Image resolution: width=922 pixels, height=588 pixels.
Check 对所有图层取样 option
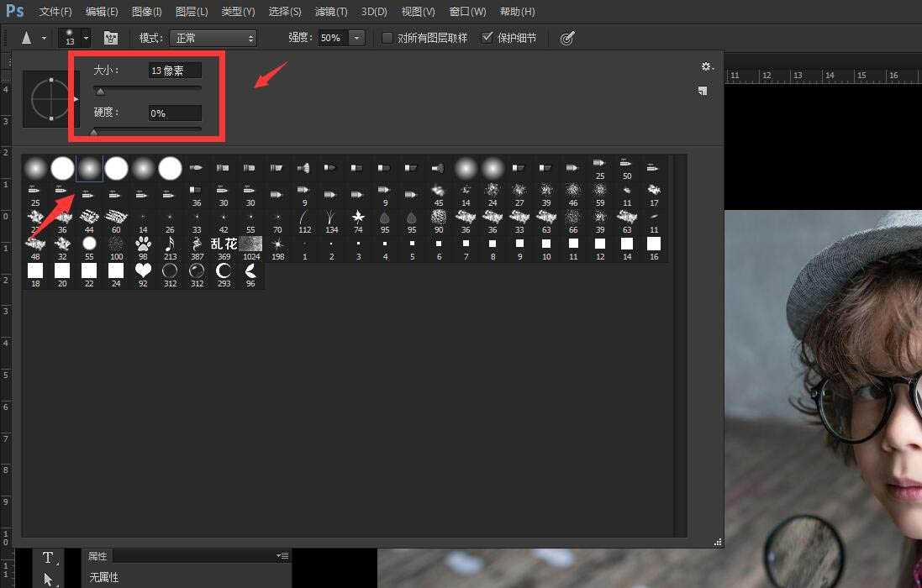click(387, 38)
